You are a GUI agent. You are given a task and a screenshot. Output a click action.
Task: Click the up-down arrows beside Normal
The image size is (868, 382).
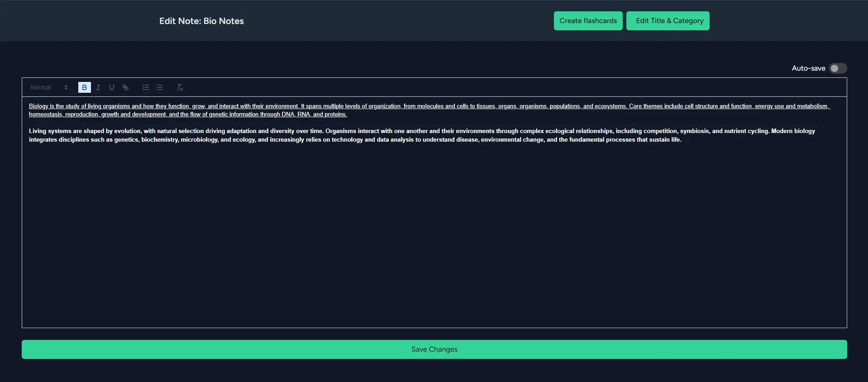(66, 87)
